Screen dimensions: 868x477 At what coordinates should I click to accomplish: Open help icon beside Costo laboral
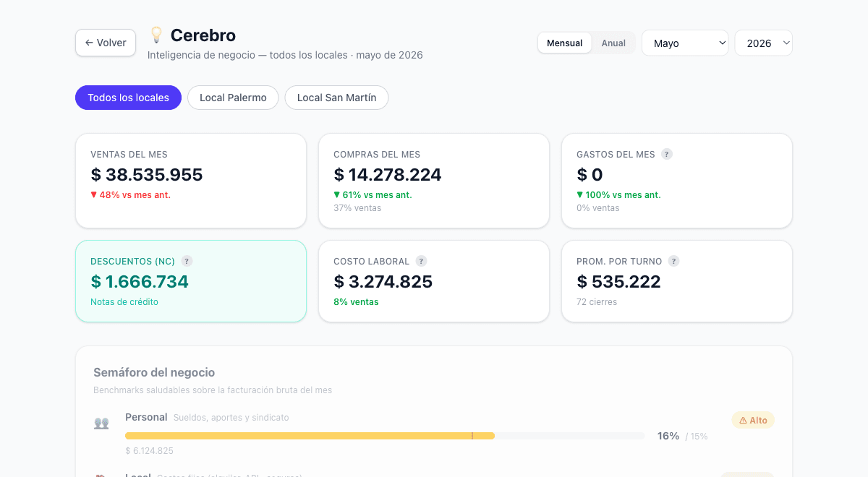[421, 261]
